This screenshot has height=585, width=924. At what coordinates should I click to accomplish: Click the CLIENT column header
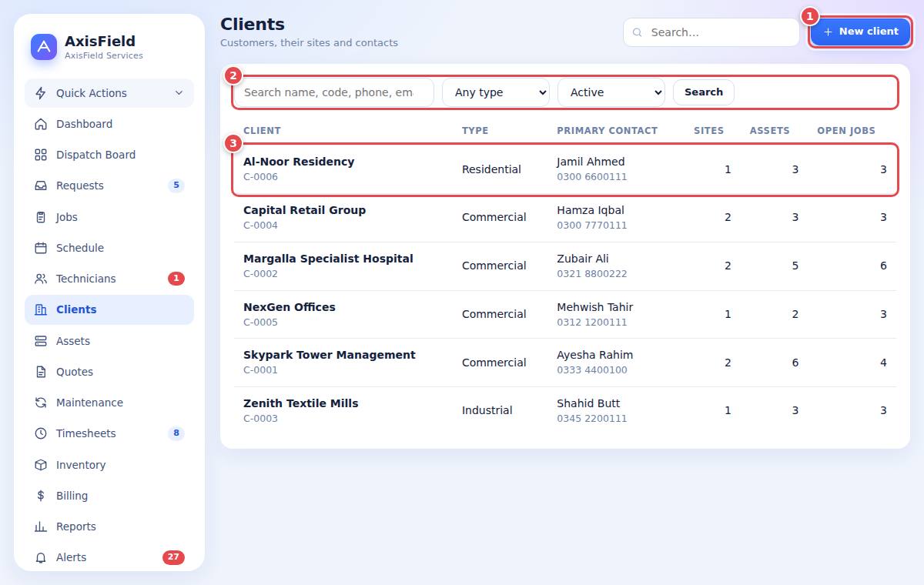tap(262, 131)
